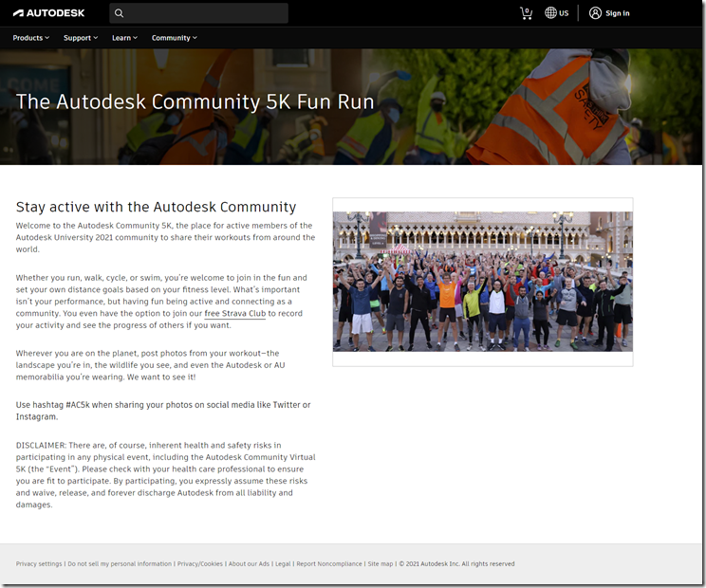
Task: Open the free Strava Club link
Action: [x=235, y=313]
